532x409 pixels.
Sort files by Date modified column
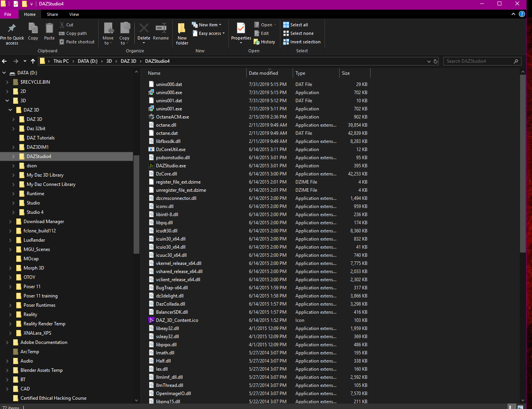pyautogui.click(x=269, y=73)
